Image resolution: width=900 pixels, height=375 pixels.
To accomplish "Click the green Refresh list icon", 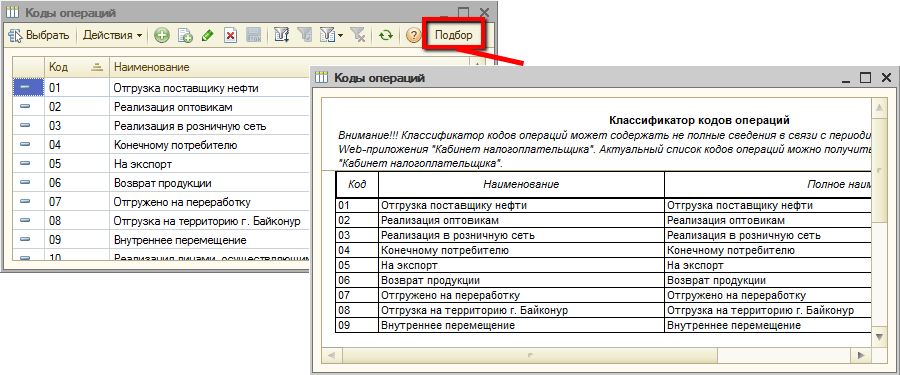I will (386, 36).
